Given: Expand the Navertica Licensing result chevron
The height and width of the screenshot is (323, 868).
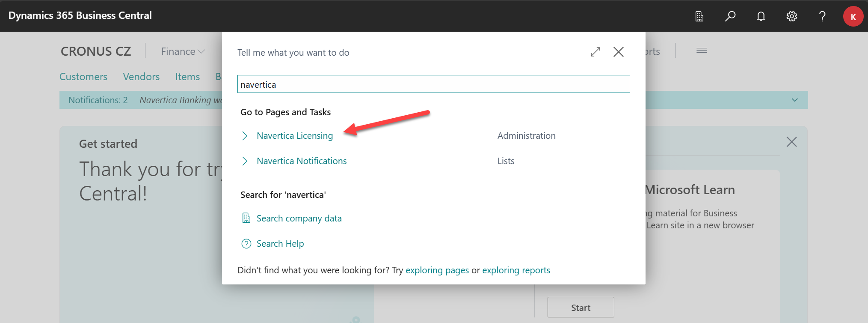Looking at the screenshot, I should 245,136.
